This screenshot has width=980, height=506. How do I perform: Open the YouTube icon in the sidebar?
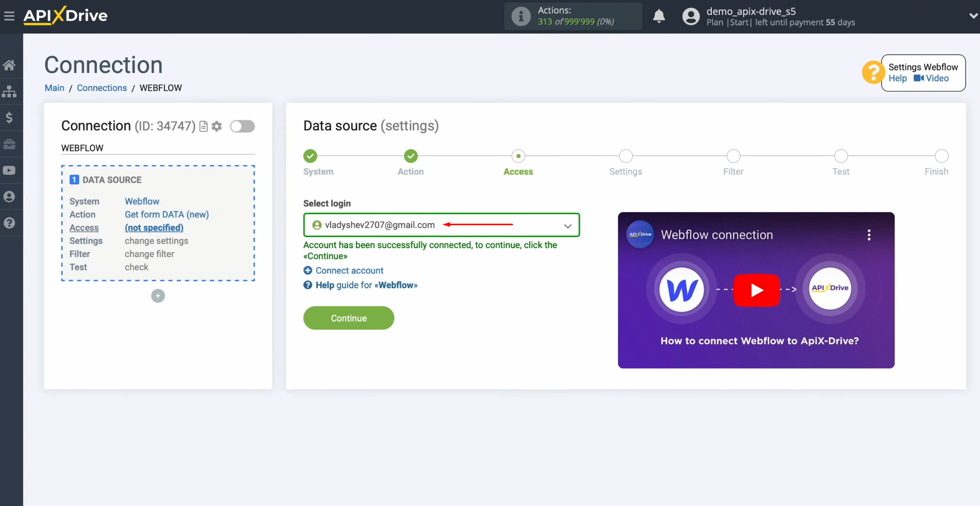[10, 170]
